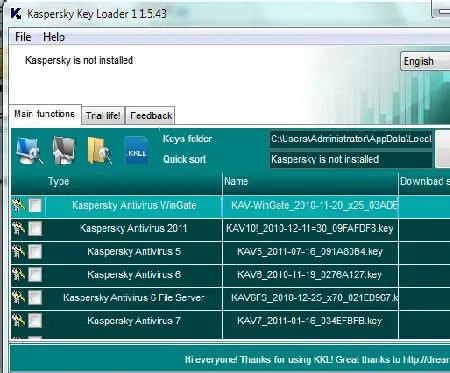Click the Keys folder path field
Screen dimensions: 450x373
[351, 139]
